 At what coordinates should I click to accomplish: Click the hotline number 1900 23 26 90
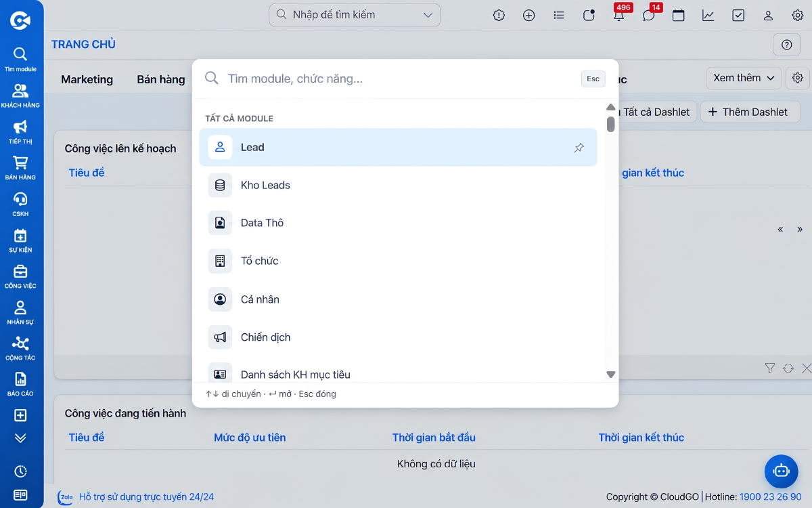pos(770,496)
